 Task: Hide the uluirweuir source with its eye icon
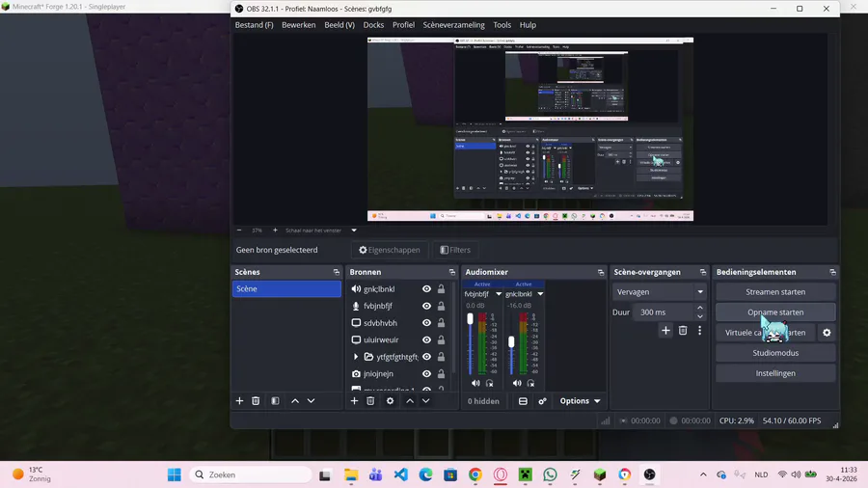[x=426, y=339]
